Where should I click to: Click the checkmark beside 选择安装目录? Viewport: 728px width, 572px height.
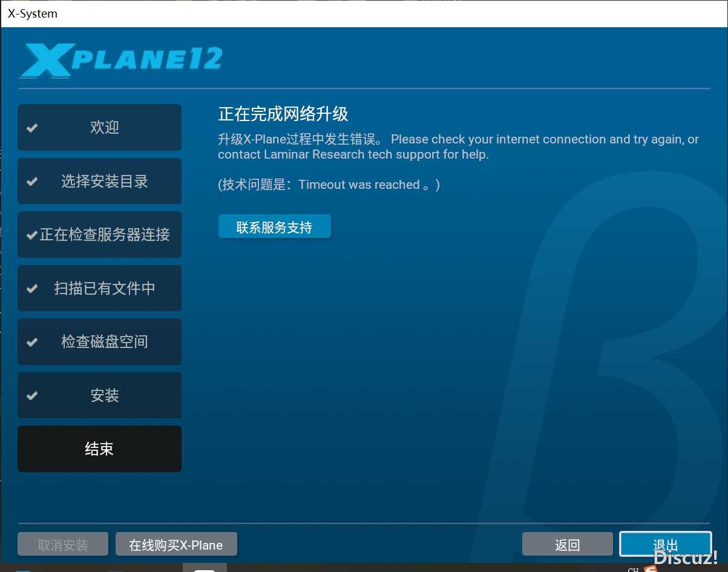[x=32, y=181]
